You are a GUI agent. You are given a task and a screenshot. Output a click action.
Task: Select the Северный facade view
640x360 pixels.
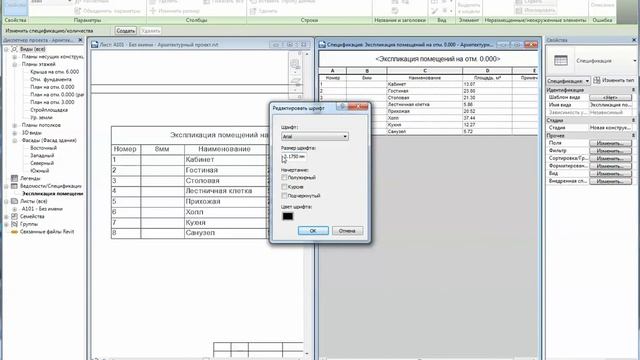click(x=42, y=163)
